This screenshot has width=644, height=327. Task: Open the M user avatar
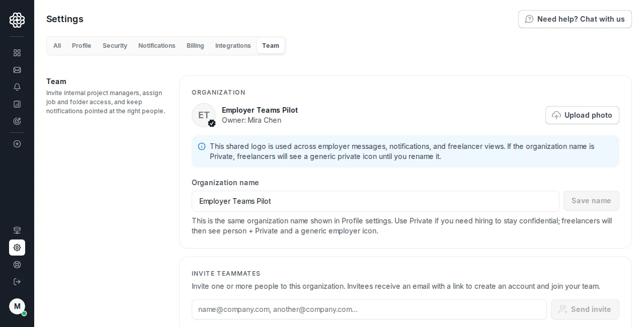tap(17, 306)
